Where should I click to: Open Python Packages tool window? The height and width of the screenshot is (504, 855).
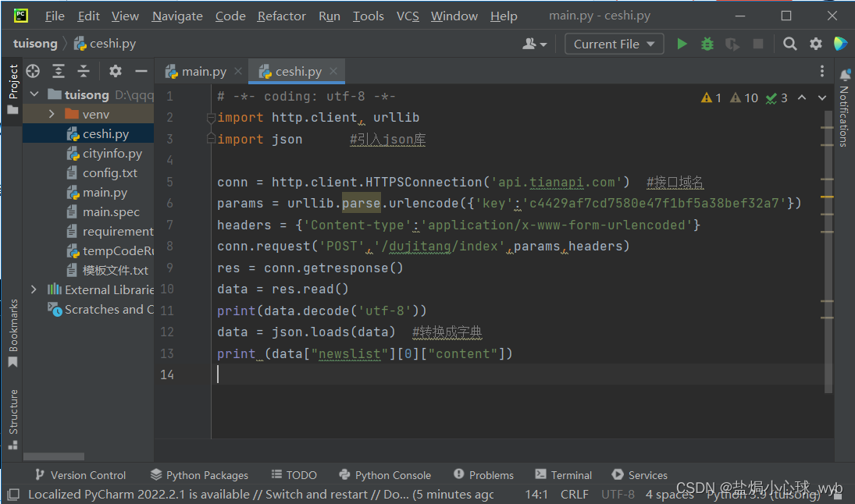coord(199,475)
